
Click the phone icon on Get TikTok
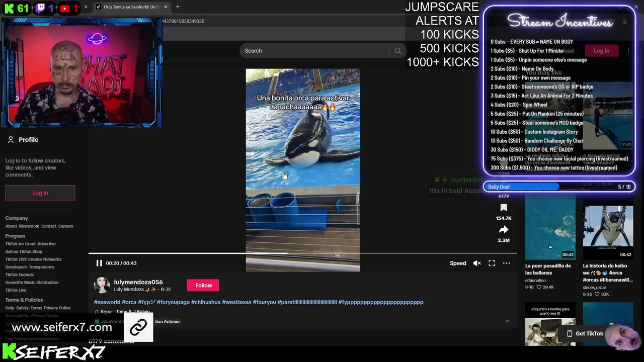point(570,334)
